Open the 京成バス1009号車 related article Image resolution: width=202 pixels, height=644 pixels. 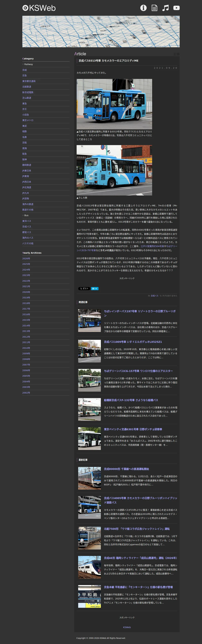pos(133,342)
